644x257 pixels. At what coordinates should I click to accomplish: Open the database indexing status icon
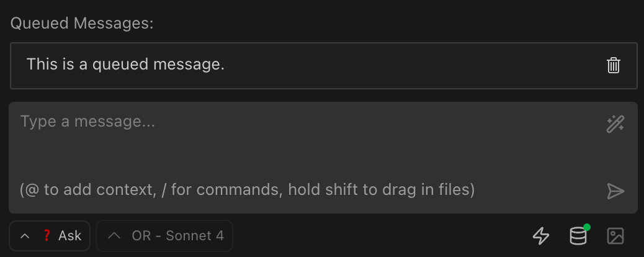578,237
